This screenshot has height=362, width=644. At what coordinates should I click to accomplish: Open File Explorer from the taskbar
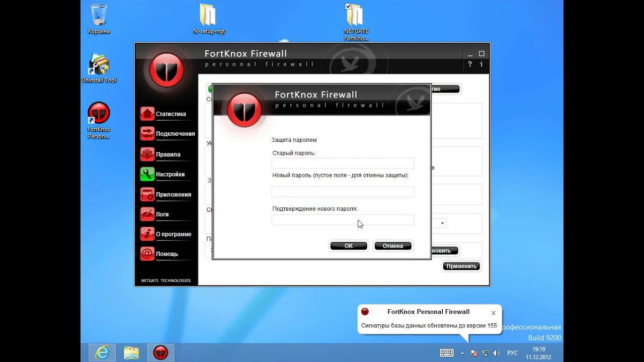(131, 352)
